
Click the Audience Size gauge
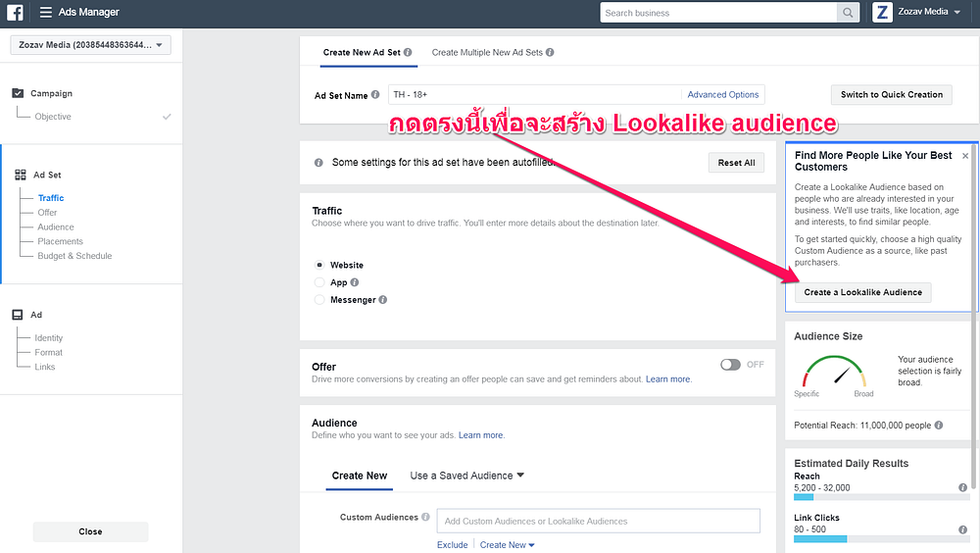click(834, 373)
